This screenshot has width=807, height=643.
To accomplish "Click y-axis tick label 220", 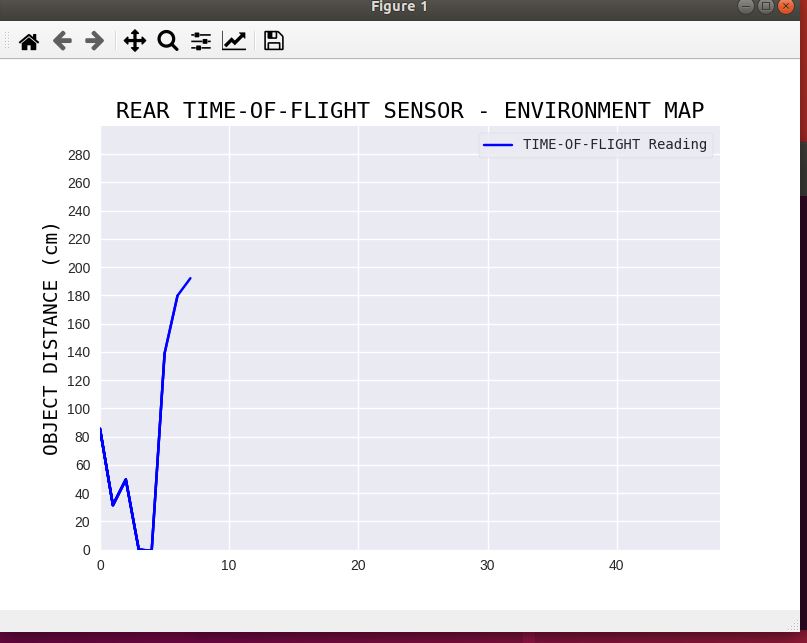I will (79, 239).
